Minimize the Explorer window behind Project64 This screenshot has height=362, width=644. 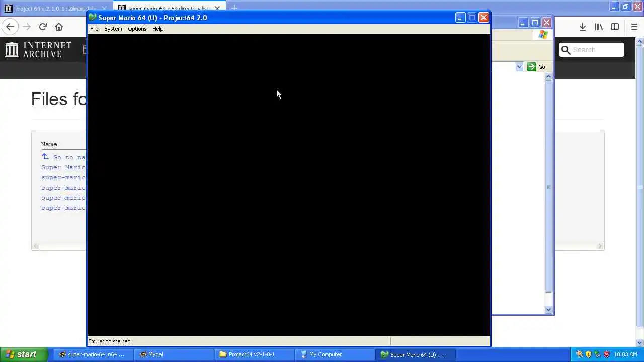523,23
